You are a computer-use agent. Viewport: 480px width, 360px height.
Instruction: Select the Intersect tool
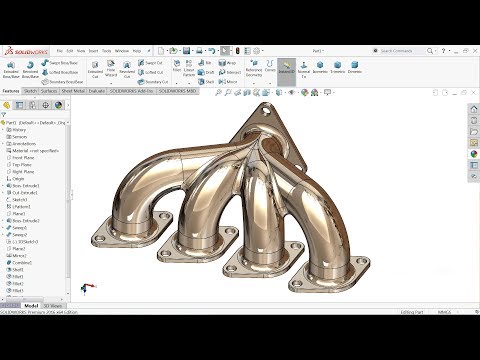(230, 72)
